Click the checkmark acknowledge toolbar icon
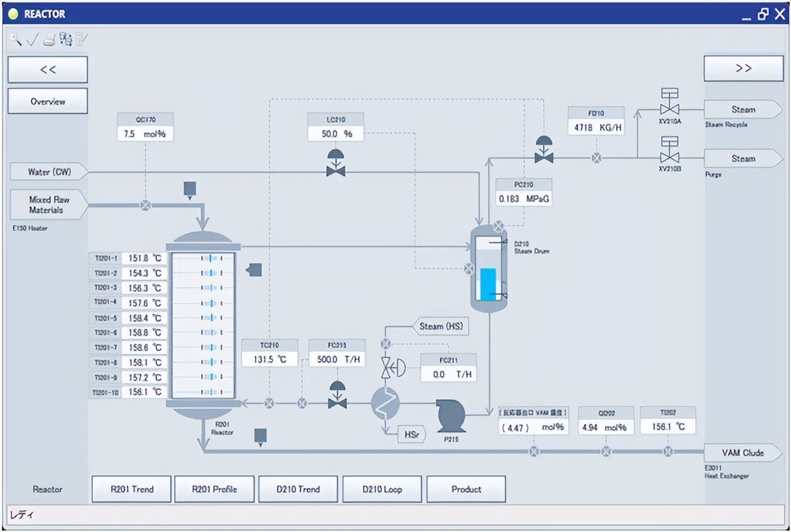791x532 pixels. click(32, 40)
